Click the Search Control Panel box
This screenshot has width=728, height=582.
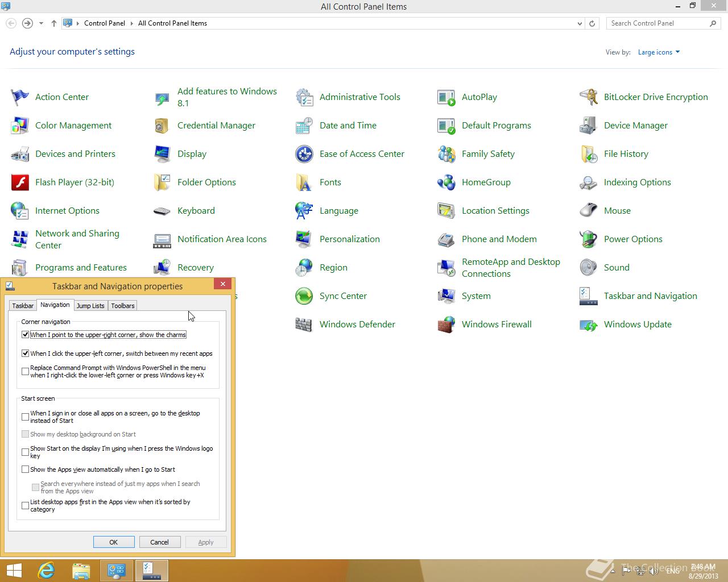tap(658, 23)
